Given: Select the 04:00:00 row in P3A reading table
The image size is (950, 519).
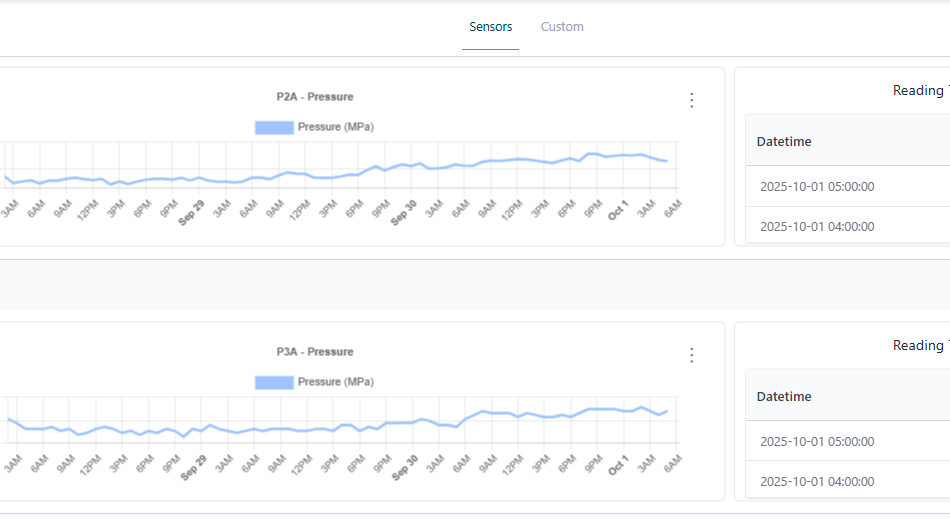Looking at the screenshot, I should tap(817, 481).
